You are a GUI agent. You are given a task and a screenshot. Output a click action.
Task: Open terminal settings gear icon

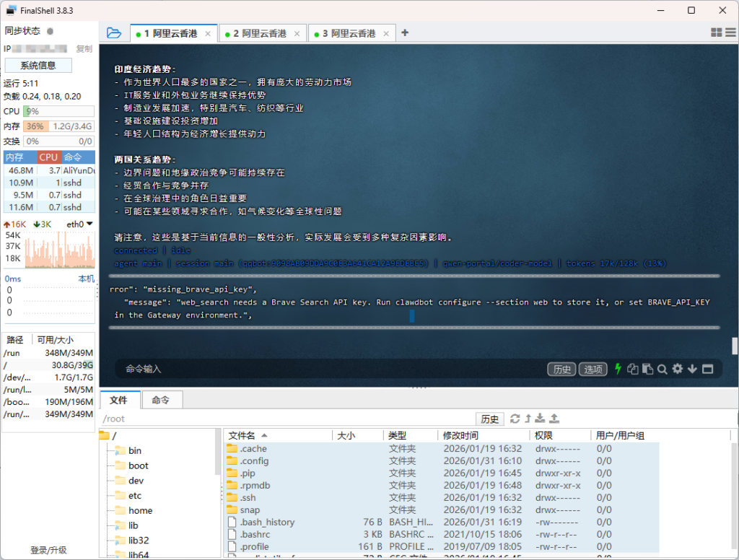pyautogui.click(x=677, y=369)
